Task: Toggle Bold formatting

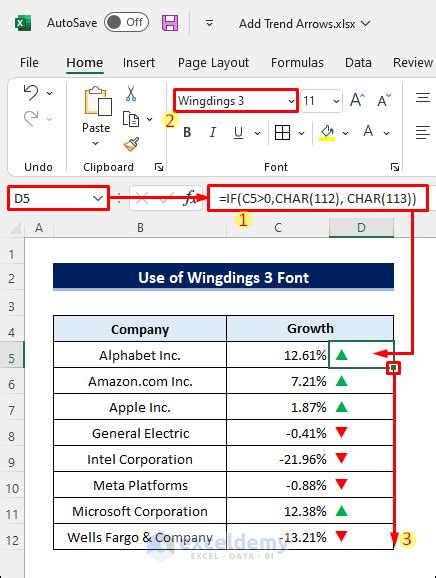Action: tap(187, 132)
